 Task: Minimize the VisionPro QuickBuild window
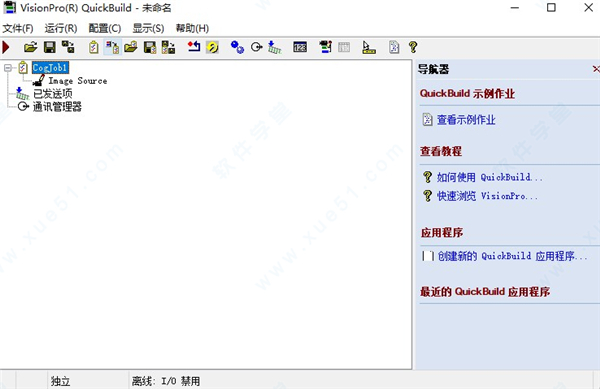(515, 8)
